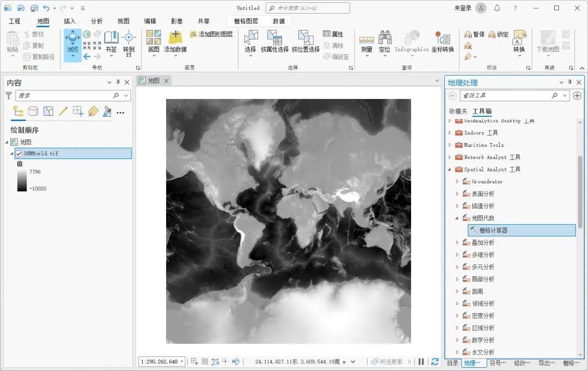The height and width of the screenshot is (371, 588).
Task: Toggle auto-hide pin on Contents pane
Action: (118, 82)
